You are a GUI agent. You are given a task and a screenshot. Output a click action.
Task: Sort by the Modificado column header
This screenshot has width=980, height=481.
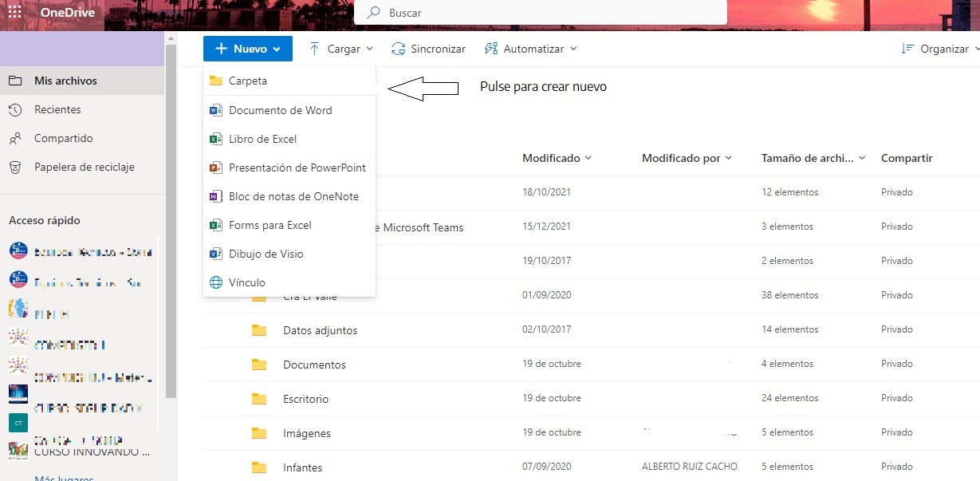(x=557, y=158)
